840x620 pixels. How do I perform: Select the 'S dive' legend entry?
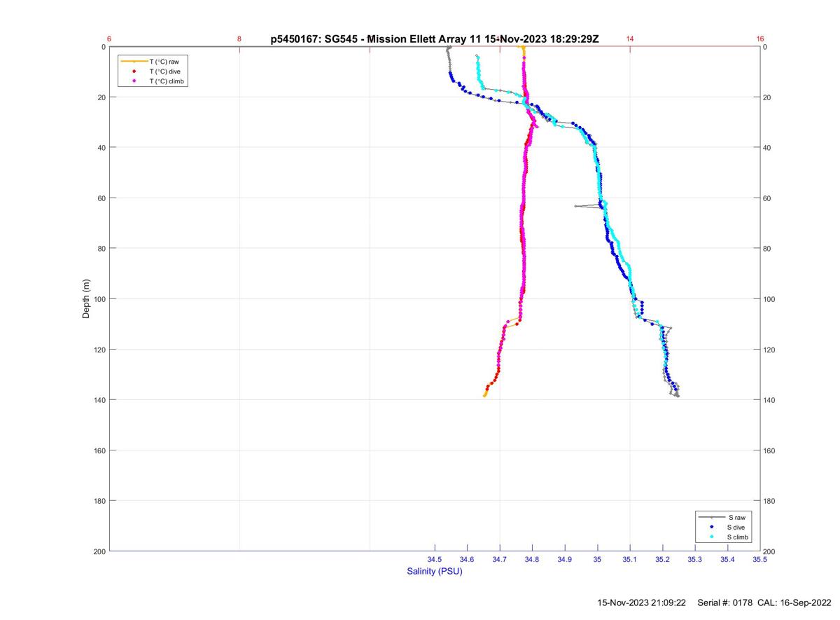click(737, 527)
